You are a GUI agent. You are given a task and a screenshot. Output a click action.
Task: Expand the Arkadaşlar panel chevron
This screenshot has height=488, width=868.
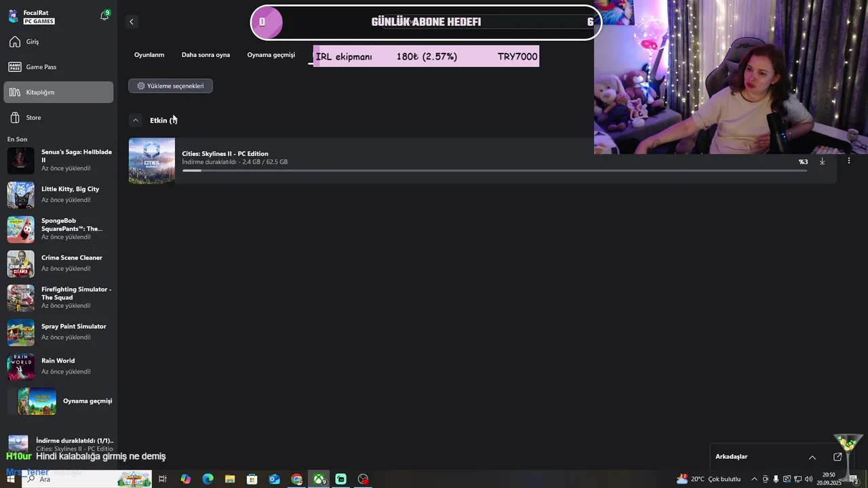[x=812, y=457]
